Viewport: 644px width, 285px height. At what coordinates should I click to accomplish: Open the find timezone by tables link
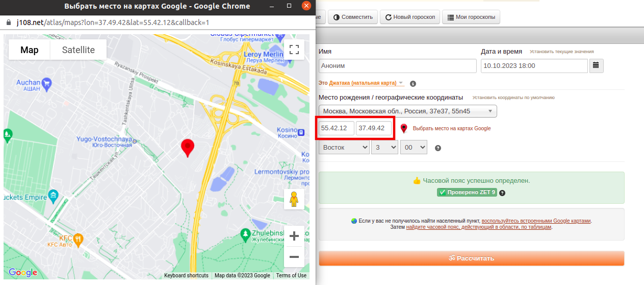(479, 227)
